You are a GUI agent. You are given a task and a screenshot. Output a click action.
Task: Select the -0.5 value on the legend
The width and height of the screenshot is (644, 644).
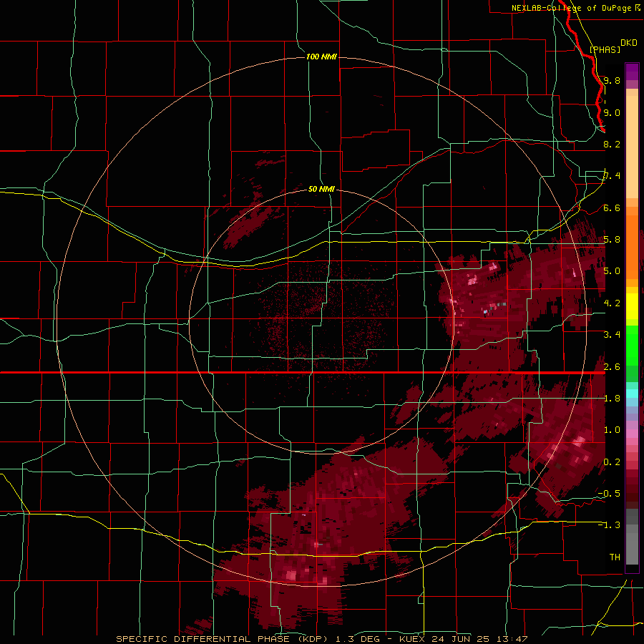coord(609,494)
